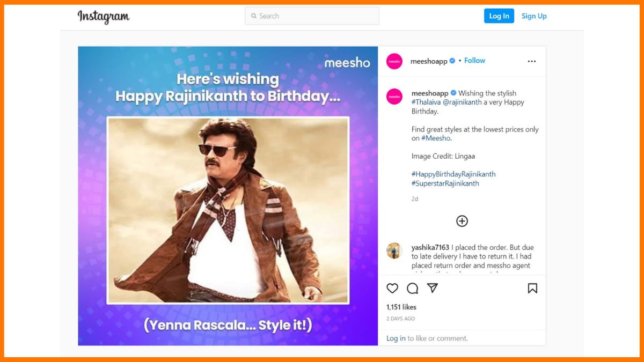644x362 pixels.
Task: Open the post options three-dot menu
Action: coord(531,61)
